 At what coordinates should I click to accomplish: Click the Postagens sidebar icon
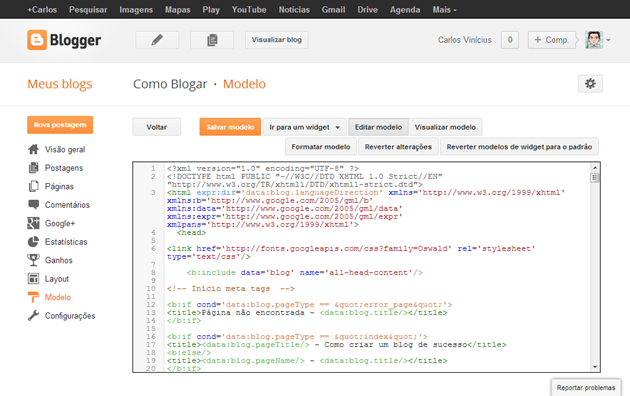coord(33,168)
